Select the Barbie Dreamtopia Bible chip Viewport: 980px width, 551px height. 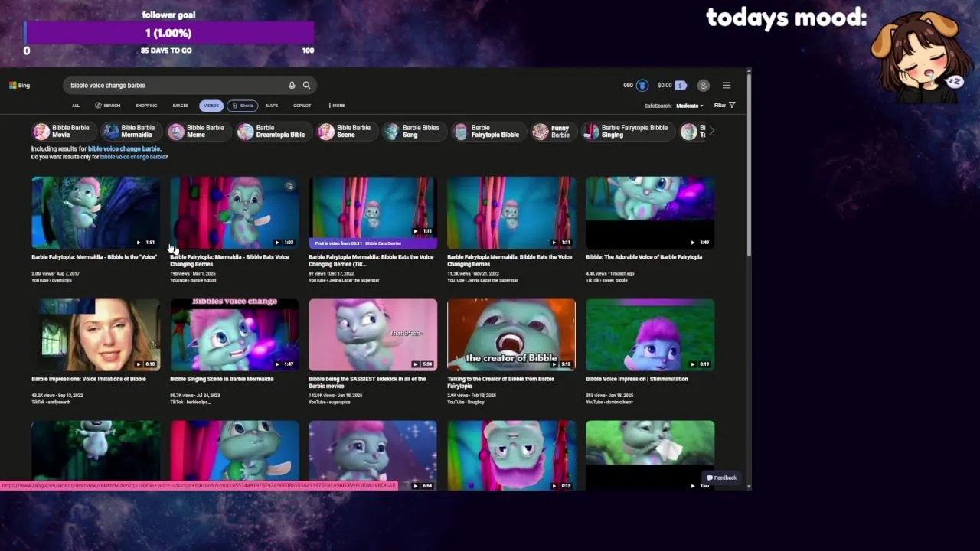[x=273, y=132]
